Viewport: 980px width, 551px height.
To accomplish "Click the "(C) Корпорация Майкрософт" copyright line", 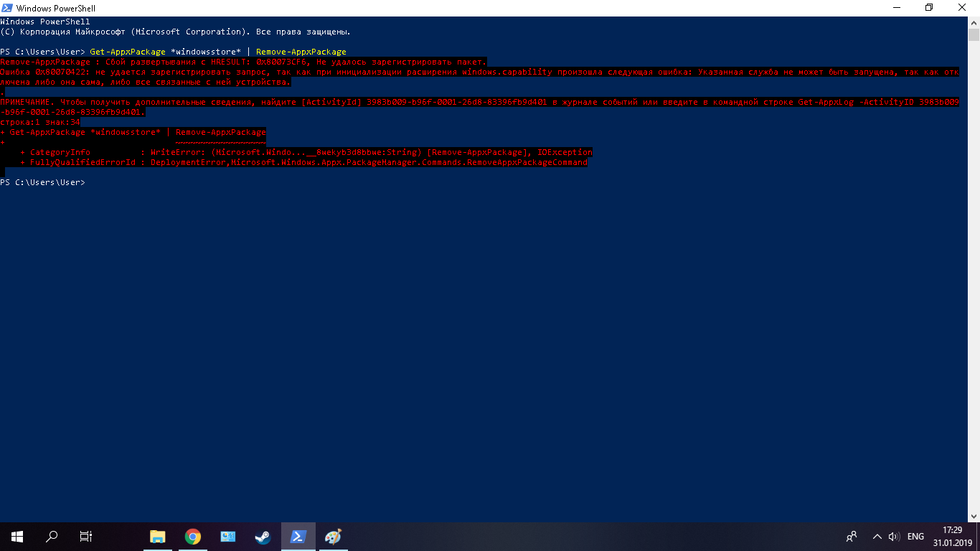I will click(x=175, y=32).
